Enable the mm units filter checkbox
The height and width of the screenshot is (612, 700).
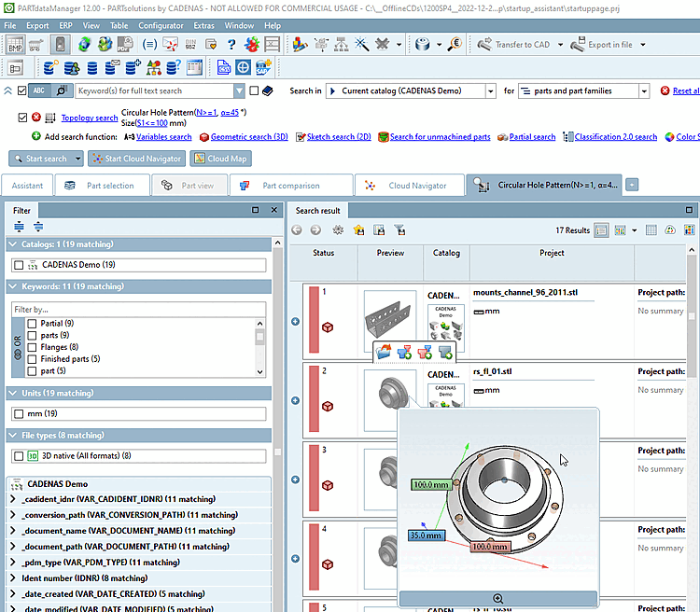tap(19, 413)
